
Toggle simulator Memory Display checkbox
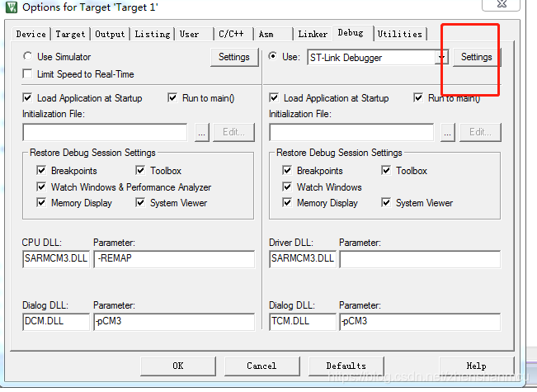click(x=41, y=202)
